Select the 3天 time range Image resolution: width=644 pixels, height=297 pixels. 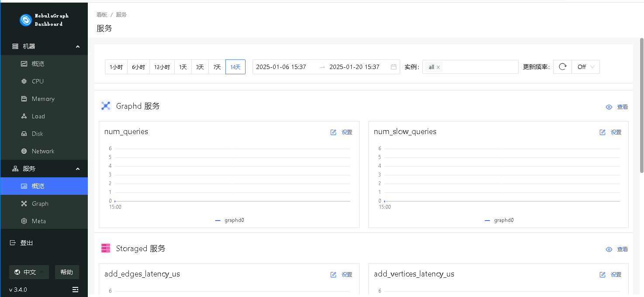200,67
